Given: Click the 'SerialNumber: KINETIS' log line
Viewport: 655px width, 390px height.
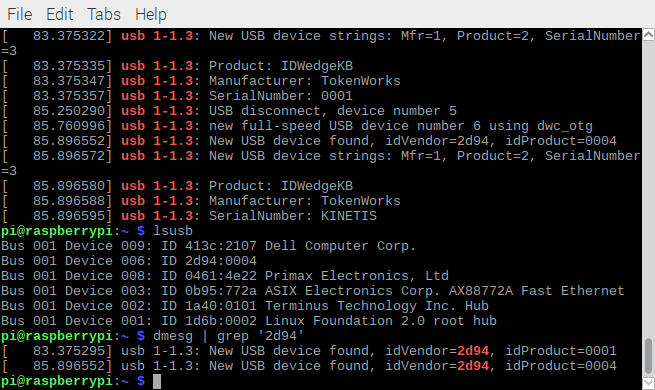Looking at the screenshot, I should tap(189, 216).
